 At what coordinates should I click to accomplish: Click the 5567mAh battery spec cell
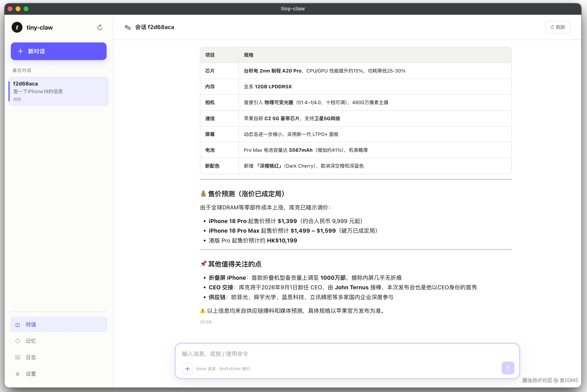pos(375,150)
